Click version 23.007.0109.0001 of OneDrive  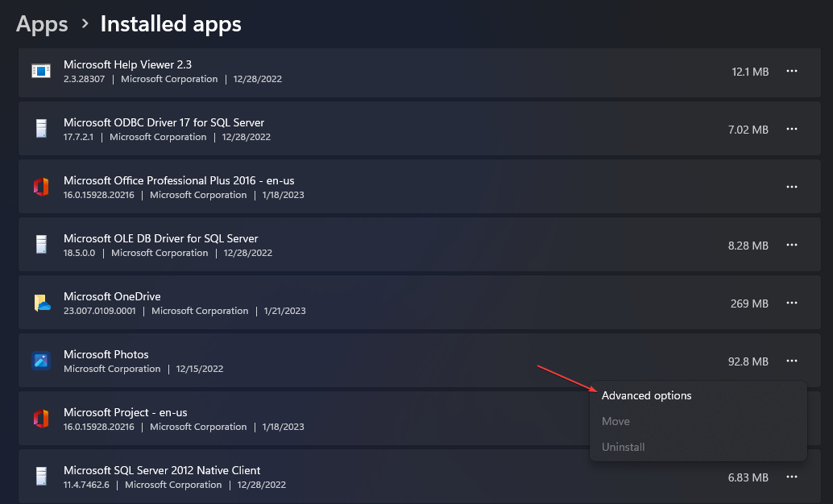click(x=99, y=311)
